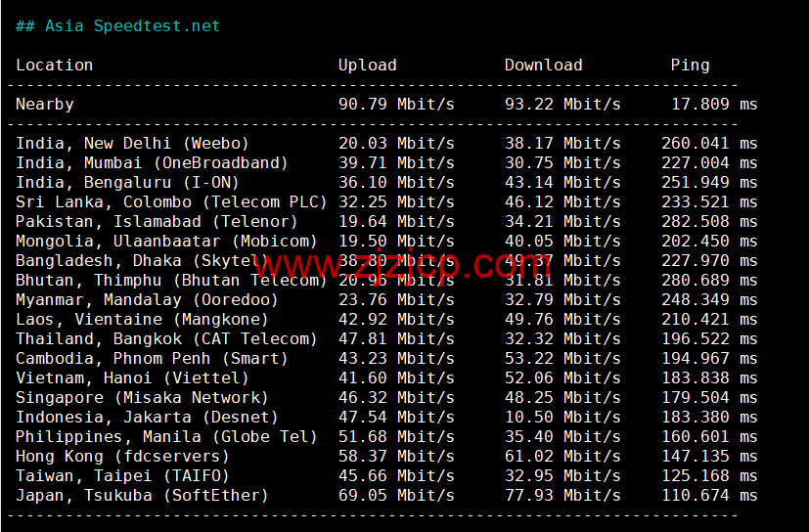Click Mumbai upload 39.71 Mbit/s
The height and width of the screenshot is (532, 809).
pyautogui.click(x=396, y=162)
